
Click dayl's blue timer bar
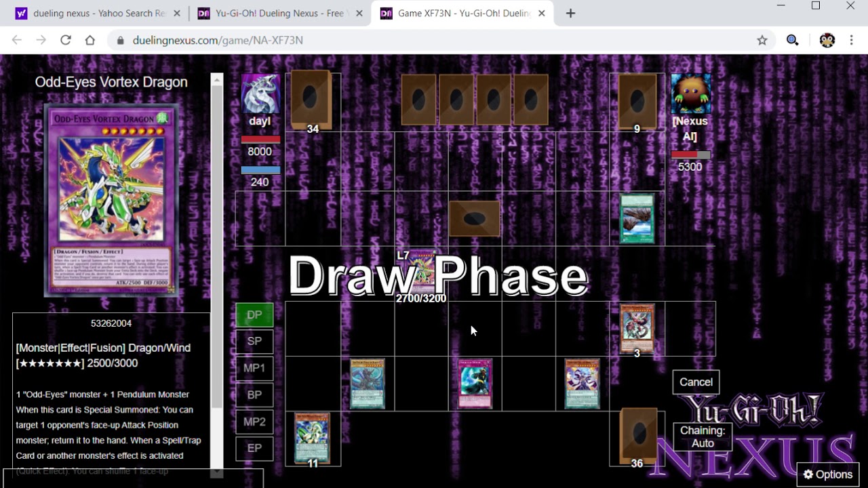pyautogui.click(x=260, y=169)
